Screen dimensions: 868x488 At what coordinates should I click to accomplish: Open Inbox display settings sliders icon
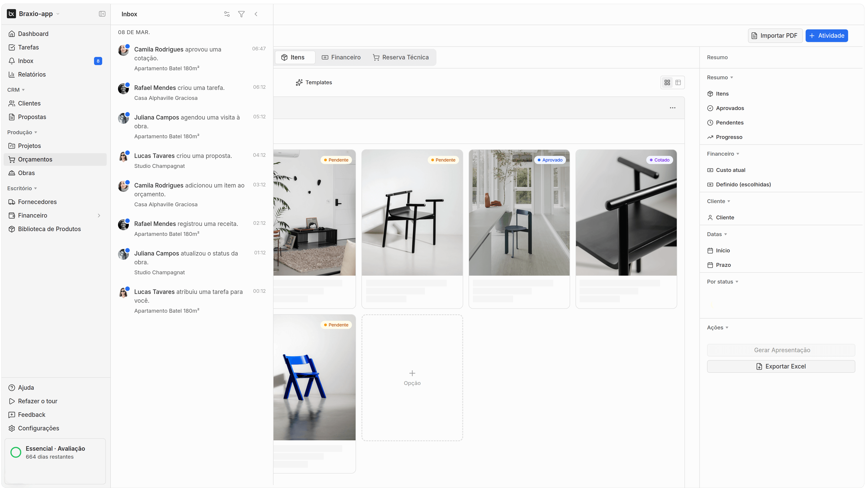tap(227, 14)
